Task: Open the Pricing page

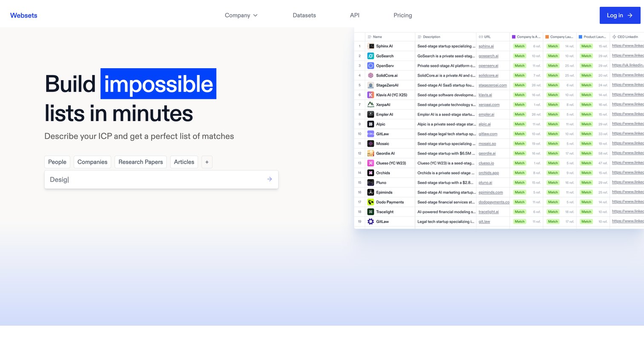Action: click(x=402, y=15)
